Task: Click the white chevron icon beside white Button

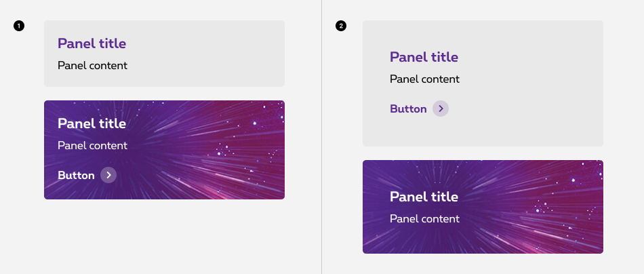Action: pos(108,175)
